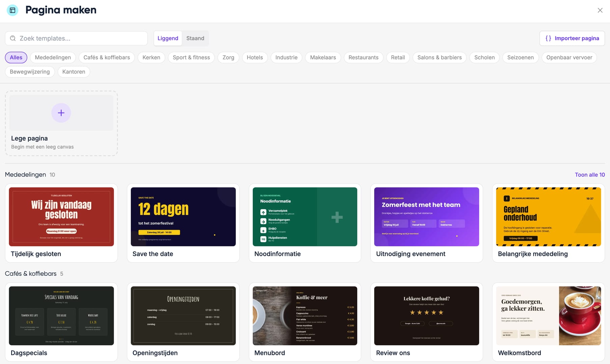Switch orientation to Staand

pyautogui.click(x=195, y=38)
